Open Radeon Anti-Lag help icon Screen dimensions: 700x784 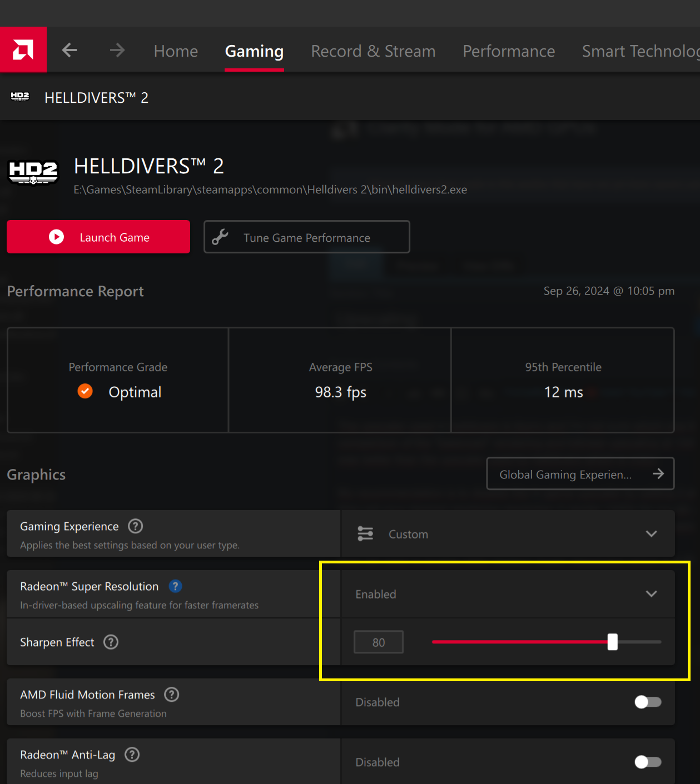pos(132,754)
